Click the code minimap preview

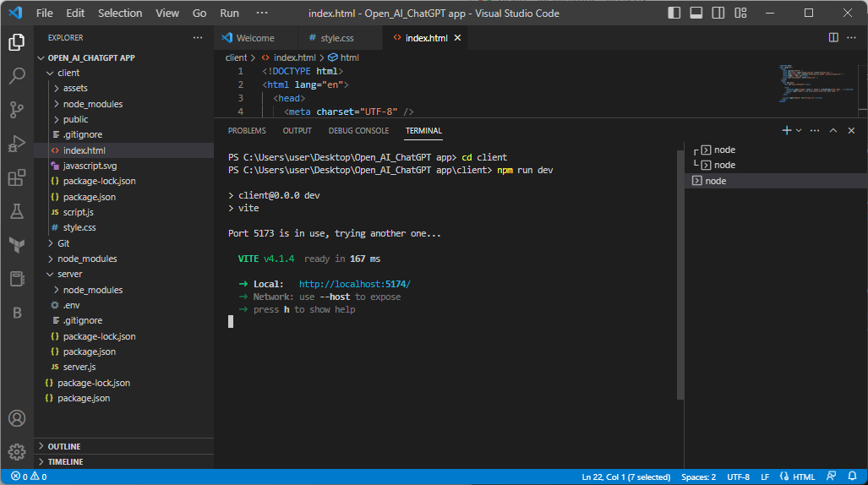(817, 84)
